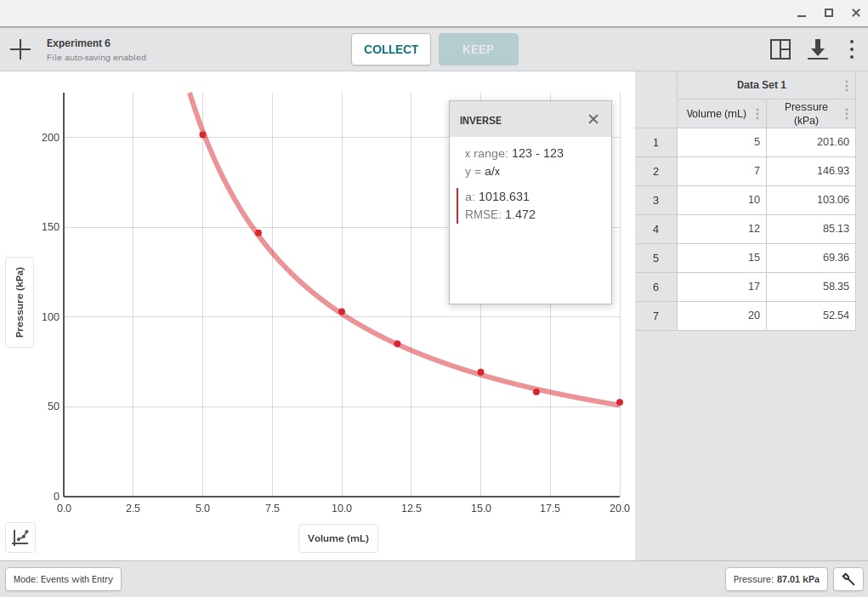Screen dimensions: 868x597
Task: Open the three-dot options menu in toolbar
Action: pyautogui.click(x=851, y=49)
